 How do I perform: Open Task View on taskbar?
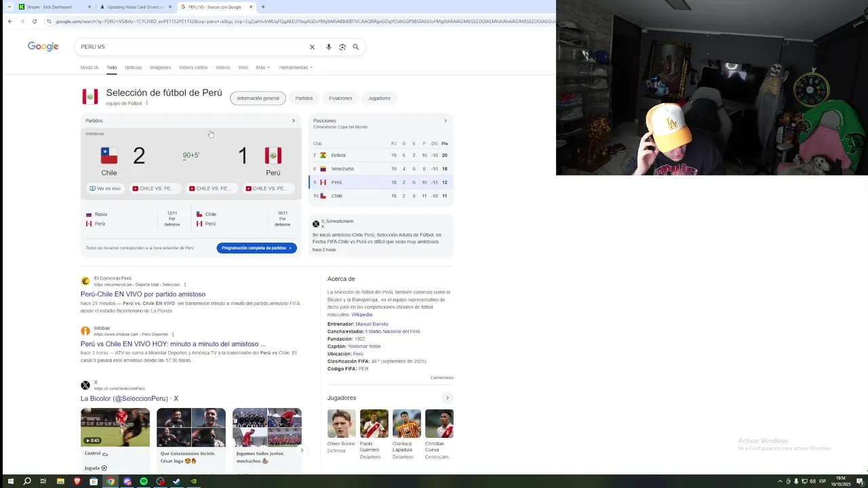[x=43, y=481]
